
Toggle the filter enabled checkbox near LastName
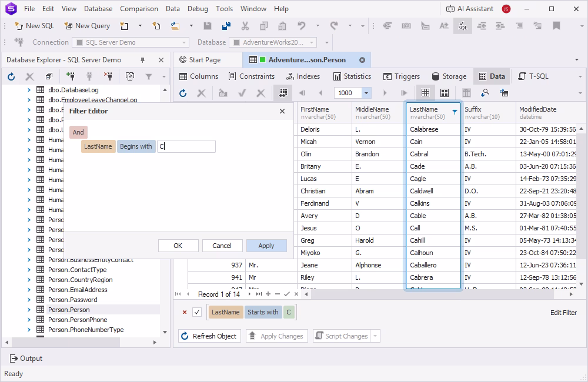(196, 312)
